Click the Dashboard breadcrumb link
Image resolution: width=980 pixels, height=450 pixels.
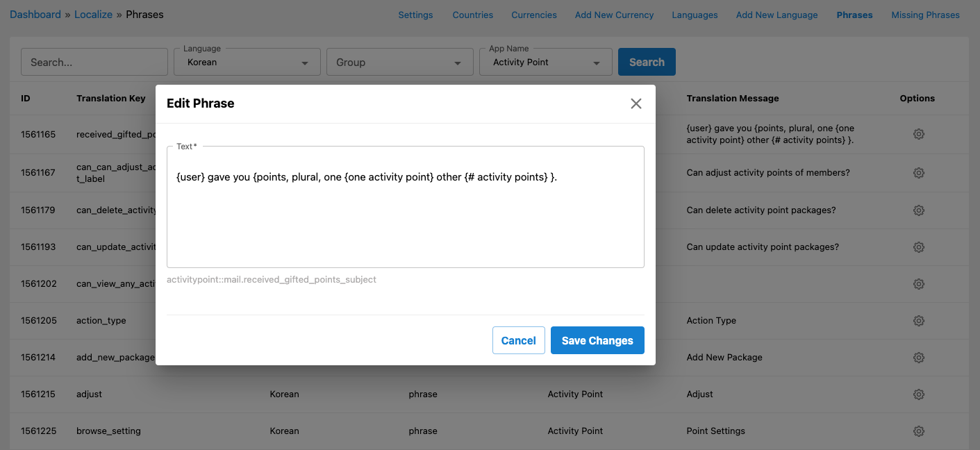click(35, 14)
